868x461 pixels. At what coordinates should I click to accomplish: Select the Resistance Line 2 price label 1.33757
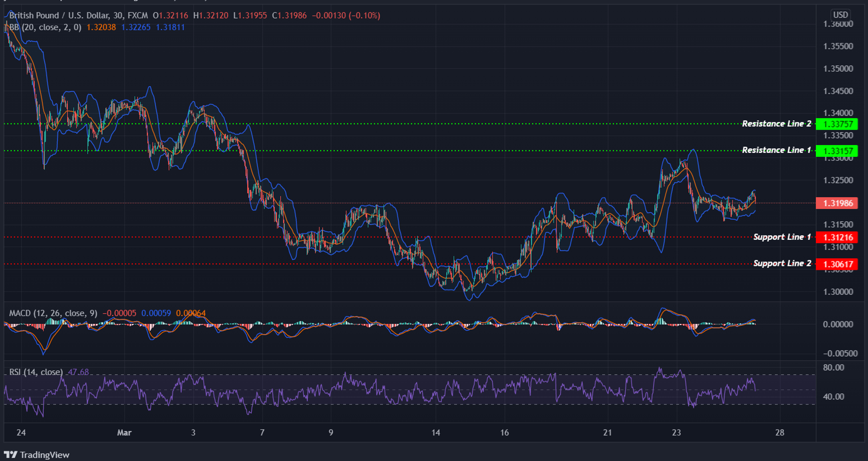point(838,124)
